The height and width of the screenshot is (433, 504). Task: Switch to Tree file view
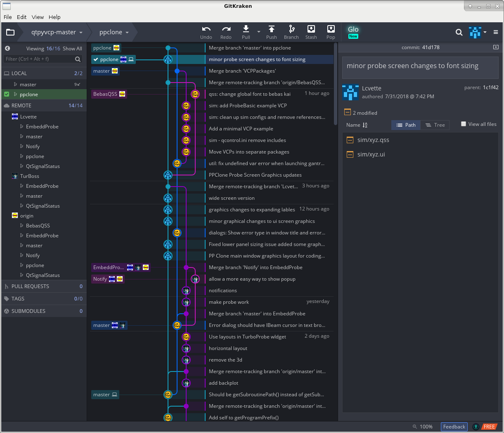[x=435, y=125]
